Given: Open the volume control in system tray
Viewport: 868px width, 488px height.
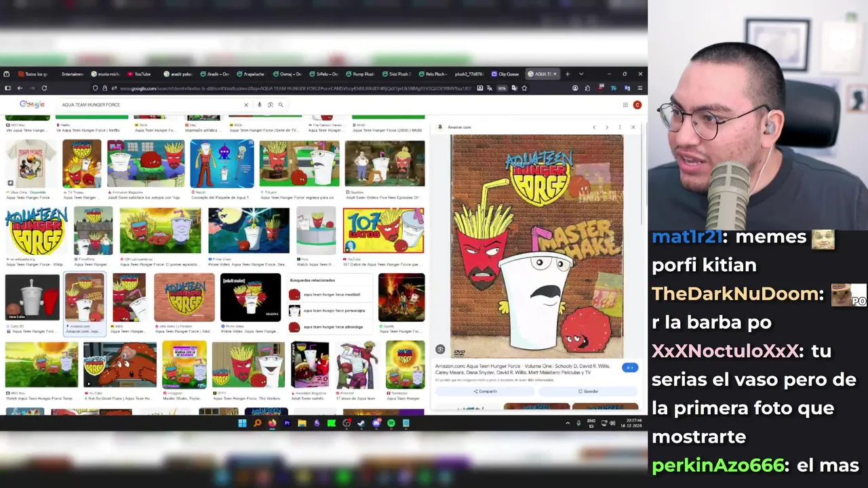Looking at the screenshot, I should (612, 423).
